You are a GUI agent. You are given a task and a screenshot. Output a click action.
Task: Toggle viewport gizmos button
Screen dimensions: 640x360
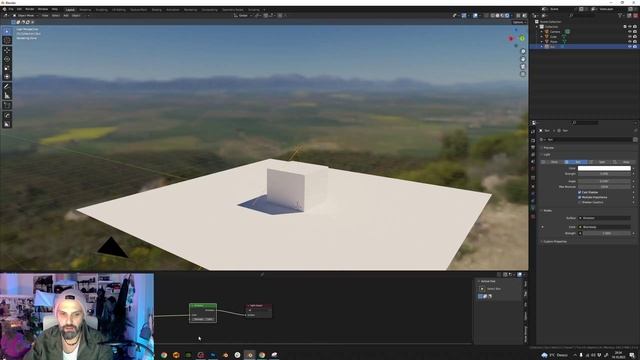point(464,16)
